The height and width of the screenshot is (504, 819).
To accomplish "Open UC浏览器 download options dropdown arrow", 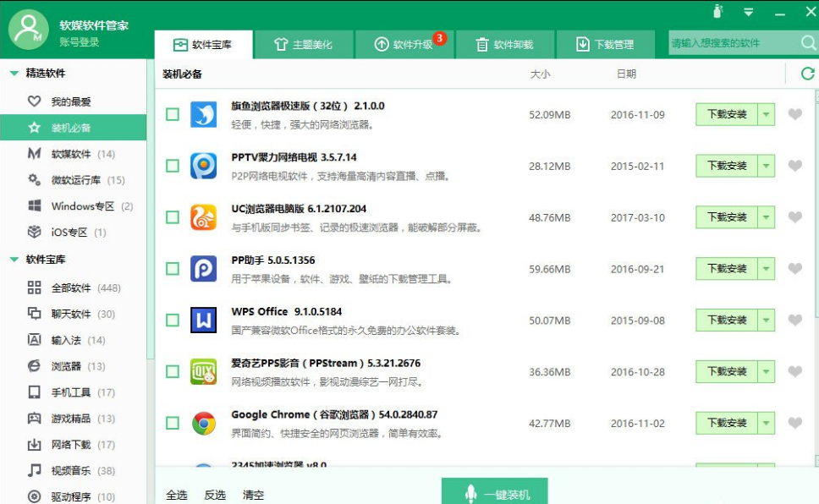I will pos(767,217).
